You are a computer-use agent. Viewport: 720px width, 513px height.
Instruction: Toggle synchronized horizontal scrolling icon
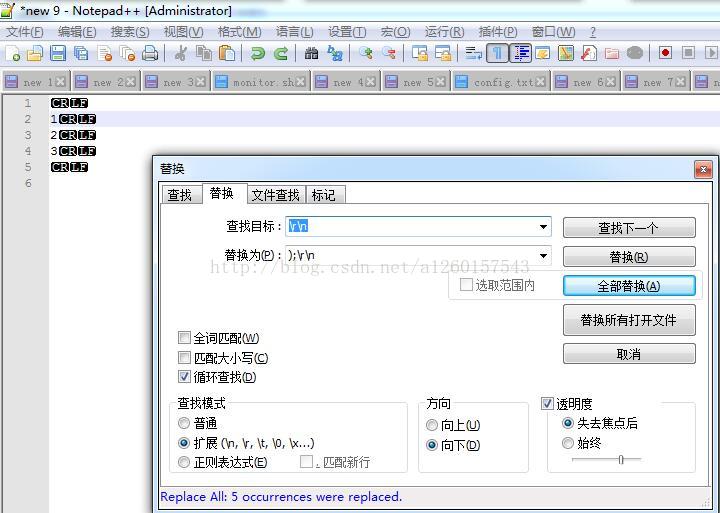pos(443,53)
